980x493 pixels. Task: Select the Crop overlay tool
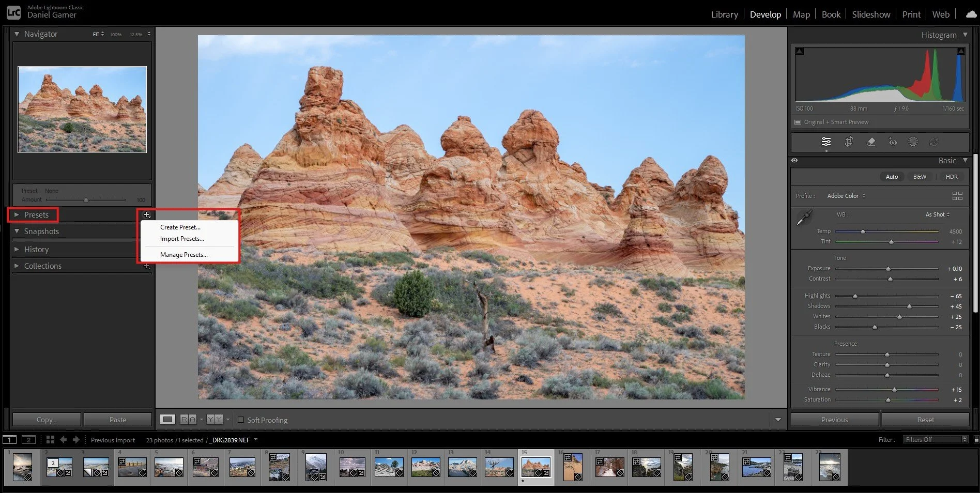click(849, 142)
